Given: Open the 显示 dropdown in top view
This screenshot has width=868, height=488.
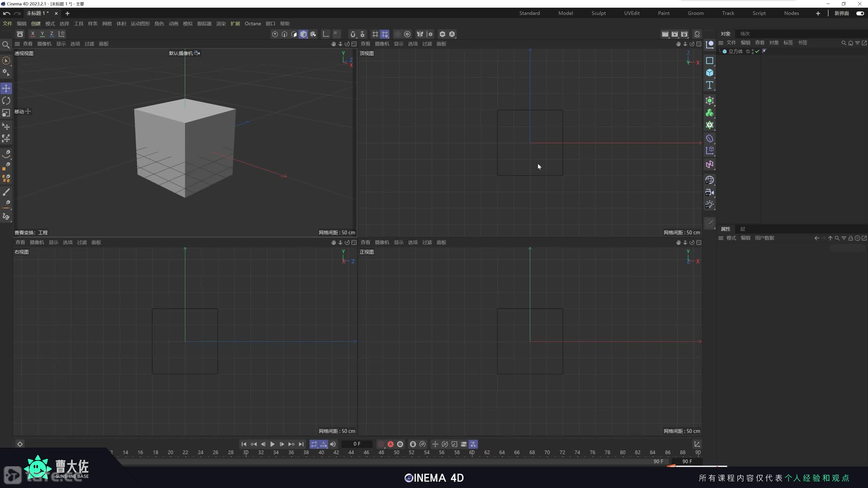Looking at the screenshot, I should pyautogui.click(x=398, y=44).
